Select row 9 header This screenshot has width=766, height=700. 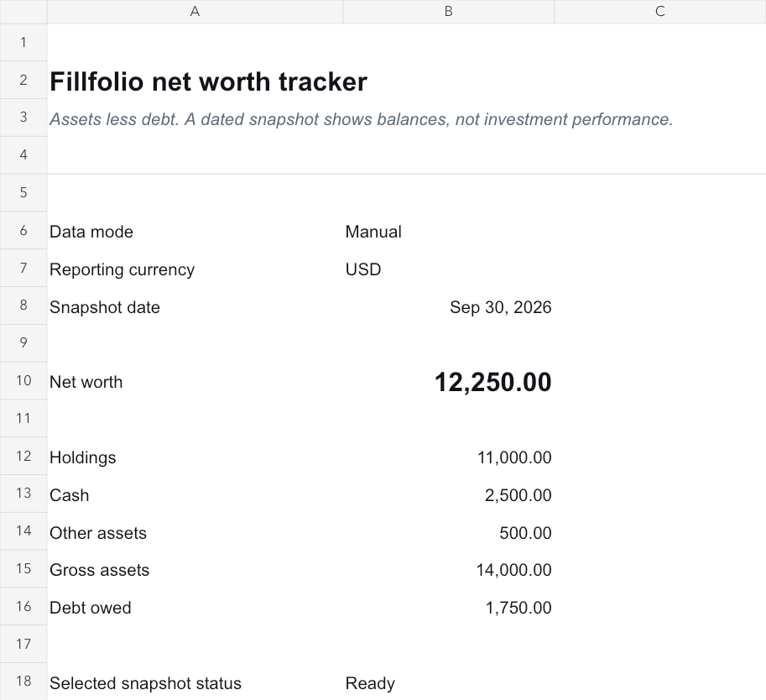point(23,343)
